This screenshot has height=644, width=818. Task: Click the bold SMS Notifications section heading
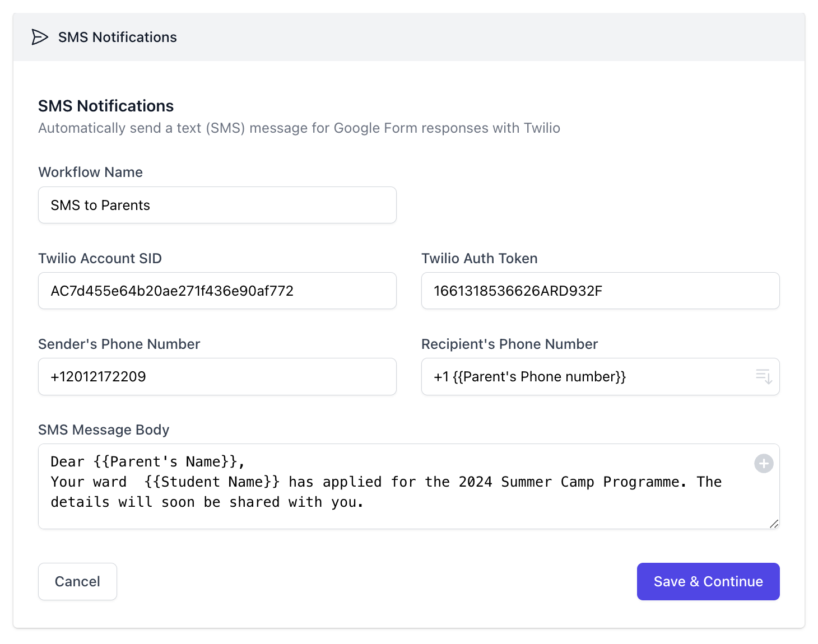[106, 106]
